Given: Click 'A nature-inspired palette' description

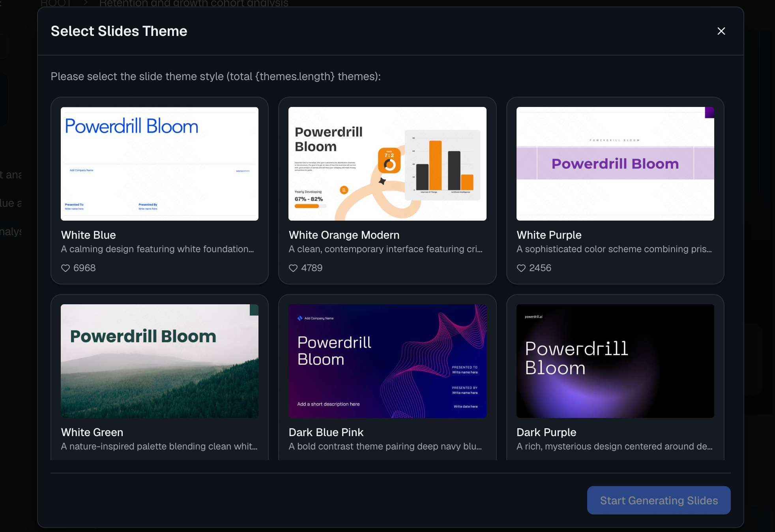Looking at the screenshot, I should [x=159, y=446].
